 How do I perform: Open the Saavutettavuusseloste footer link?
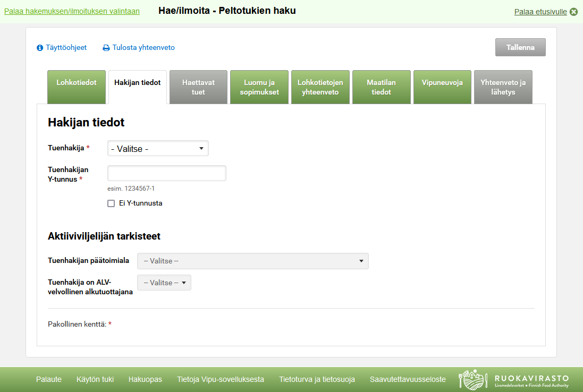(408, 379)
